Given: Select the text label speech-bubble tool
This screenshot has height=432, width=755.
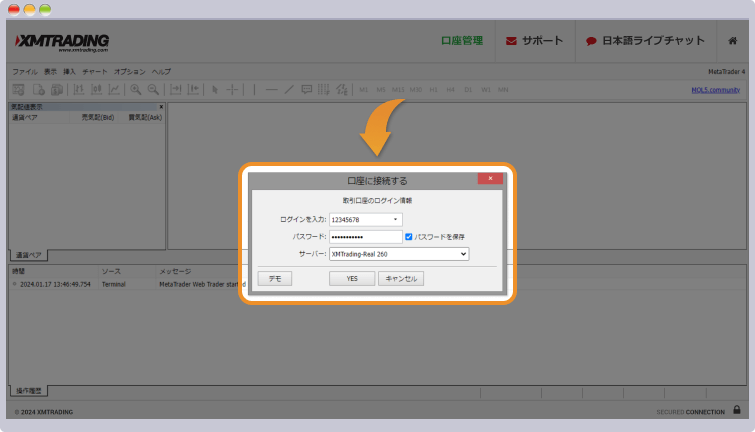Looking at the screenshot, I should (306, 90).
